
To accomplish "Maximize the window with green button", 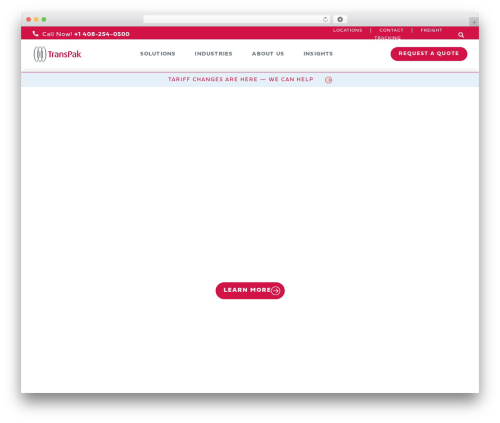I will 44,19.
